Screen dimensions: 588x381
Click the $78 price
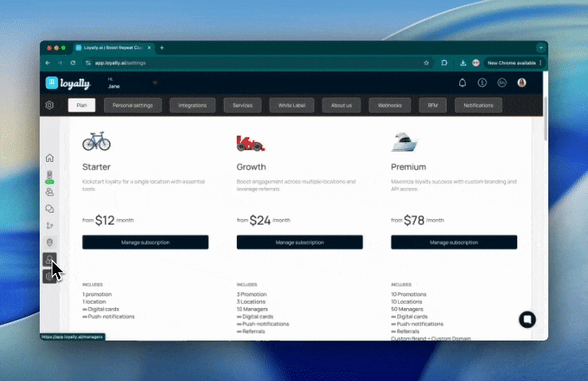(414, 221)
